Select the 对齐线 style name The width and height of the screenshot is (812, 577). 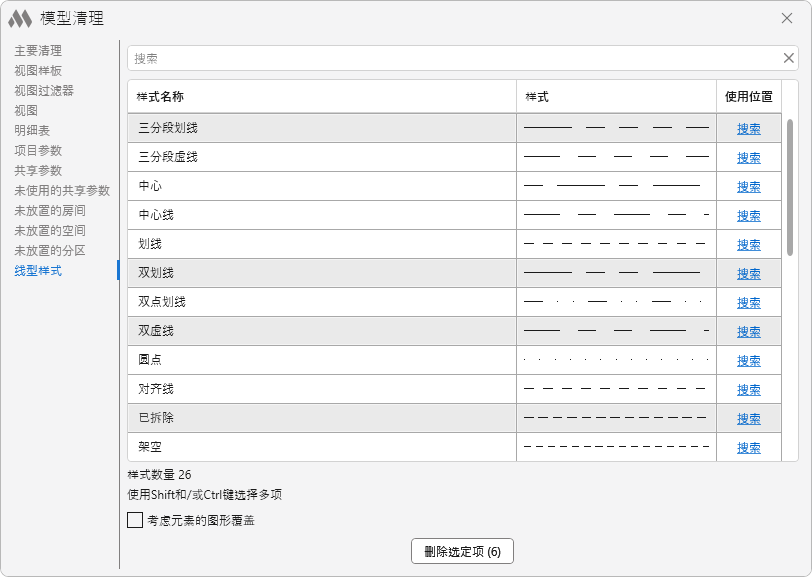coord(156,389)
